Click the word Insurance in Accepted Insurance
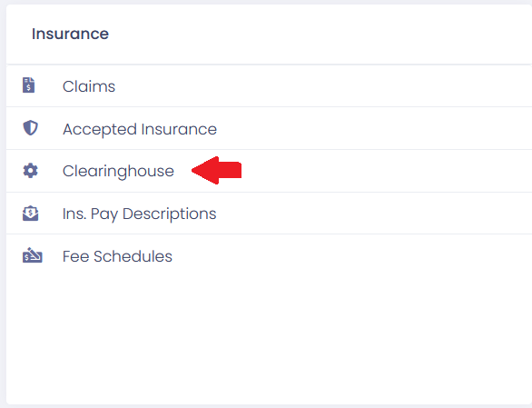This screenshot has width=532, height=408. pos(179,129)
